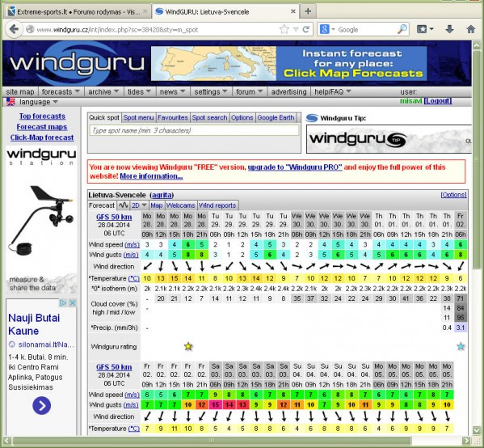
Task: Click upgrade to Windguru PRO link
Action: 295,167
